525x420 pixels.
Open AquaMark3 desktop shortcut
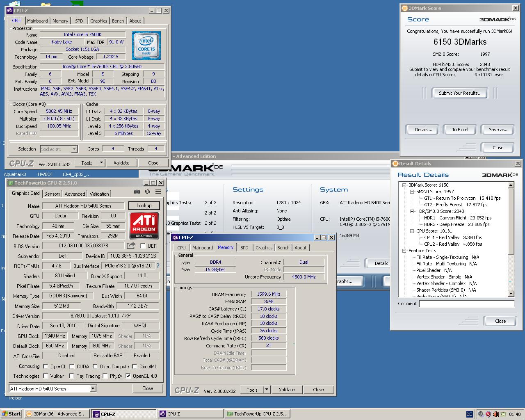tap(15, 174)
